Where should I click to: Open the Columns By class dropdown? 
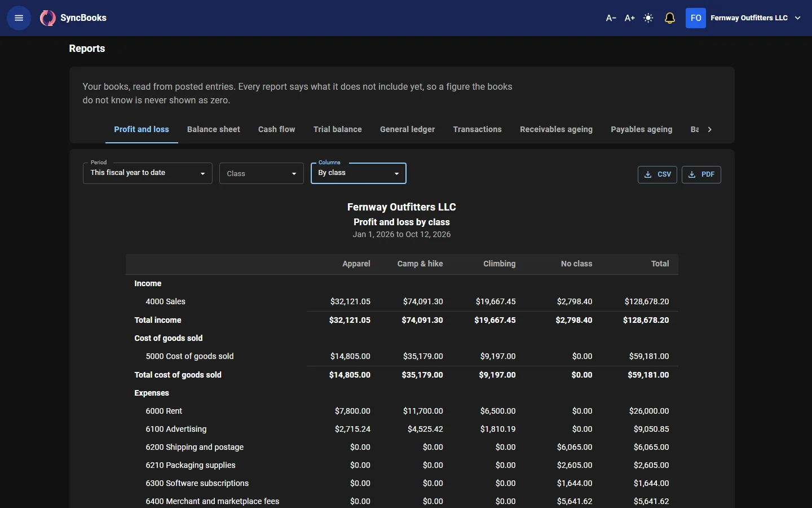[359, 173]
